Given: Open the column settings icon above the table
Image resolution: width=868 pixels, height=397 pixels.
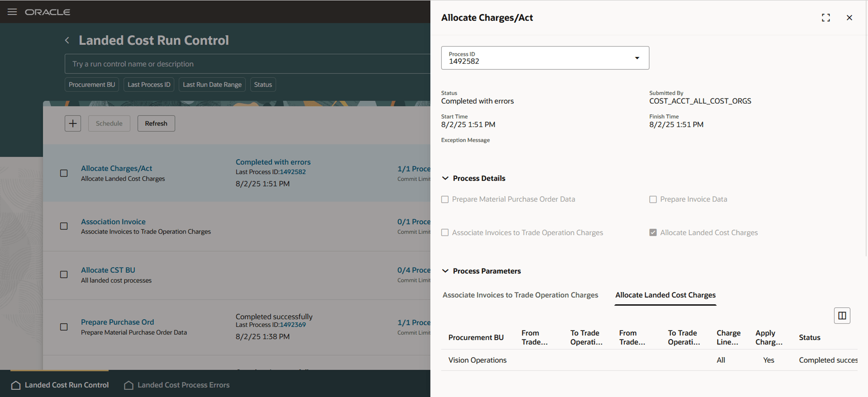Looking at the screenshot, I should click(x=842, y=315).
